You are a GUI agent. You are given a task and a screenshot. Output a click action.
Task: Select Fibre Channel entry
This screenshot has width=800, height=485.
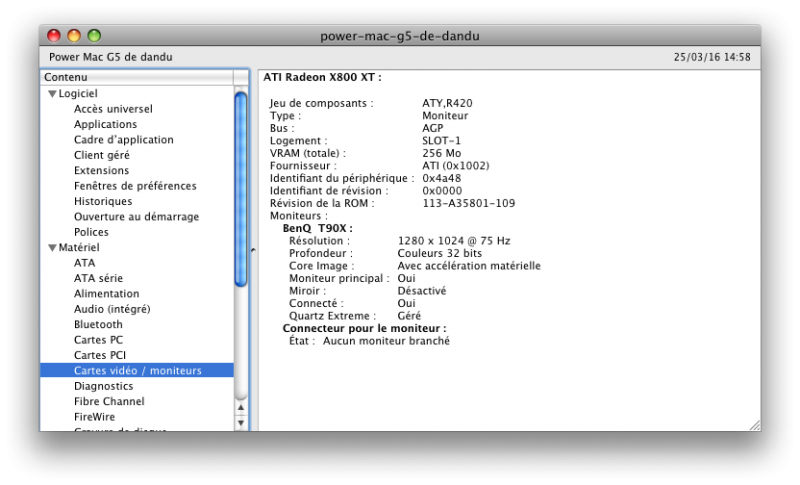pos(109,401)
